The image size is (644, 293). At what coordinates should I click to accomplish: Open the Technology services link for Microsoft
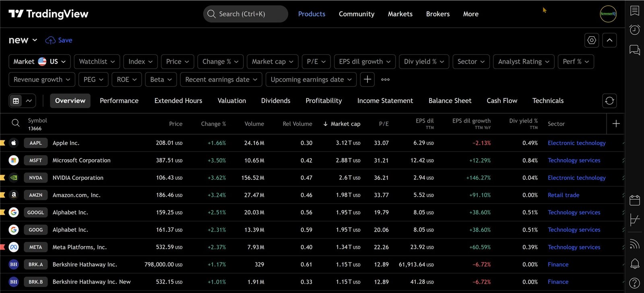[574, 160]
